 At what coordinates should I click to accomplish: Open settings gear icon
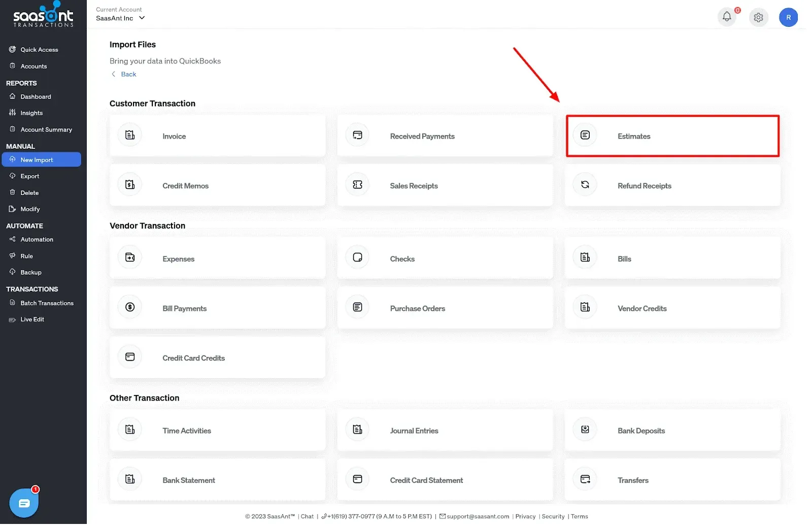[758, 17]
